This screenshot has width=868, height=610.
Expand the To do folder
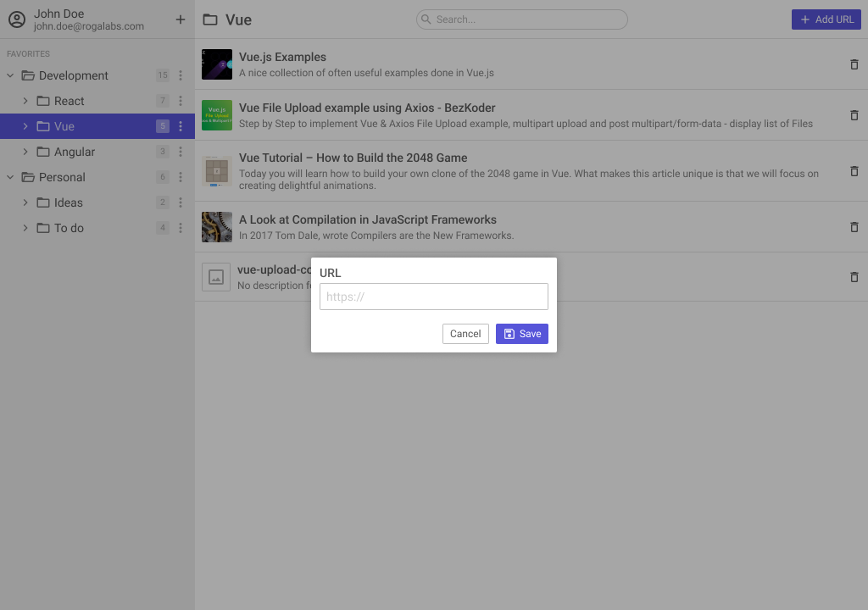25,228
